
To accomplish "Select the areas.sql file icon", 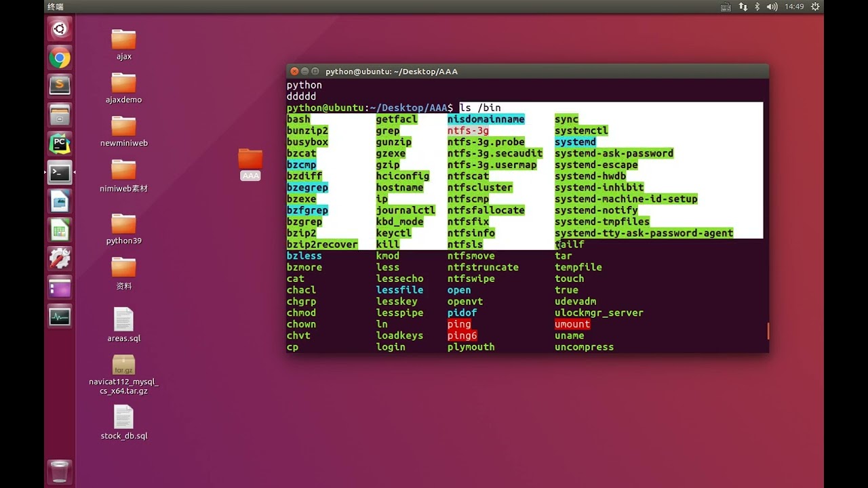I will 123,325.
